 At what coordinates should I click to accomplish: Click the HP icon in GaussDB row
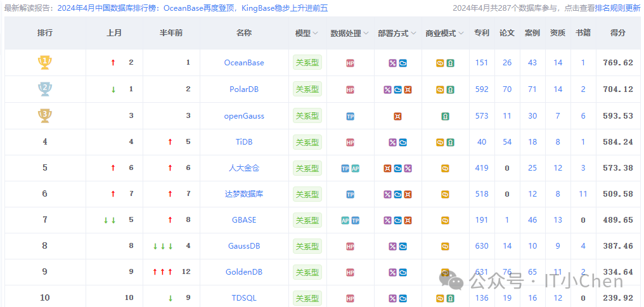(x=350, y=247)
